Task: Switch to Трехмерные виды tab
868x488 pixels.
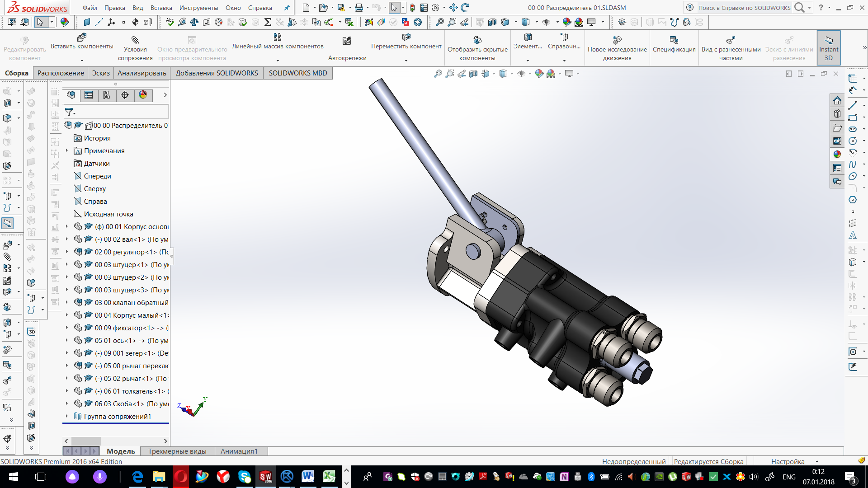Action: click(177, 451)
